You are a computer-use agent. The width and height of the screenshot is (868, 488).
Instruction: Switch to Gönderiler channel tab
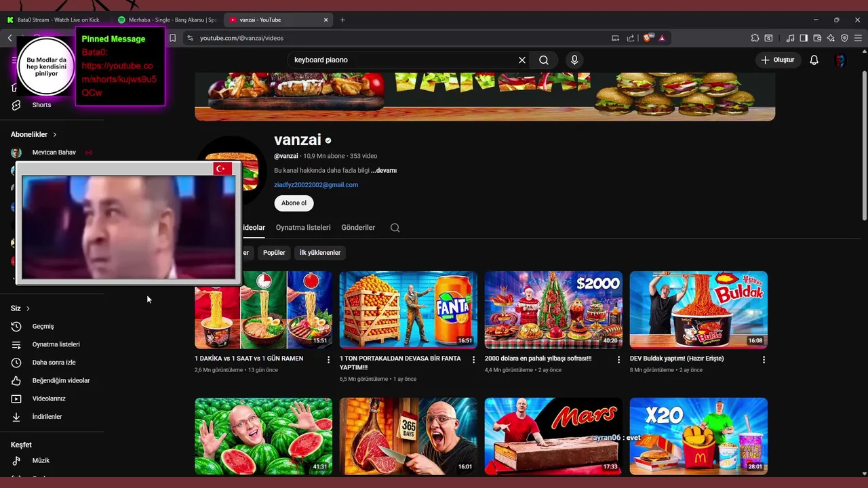click(x=358, y=228)
